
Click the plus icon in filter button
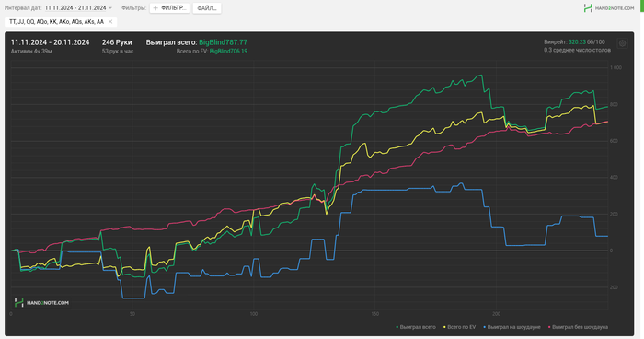[x=155, y=7]
